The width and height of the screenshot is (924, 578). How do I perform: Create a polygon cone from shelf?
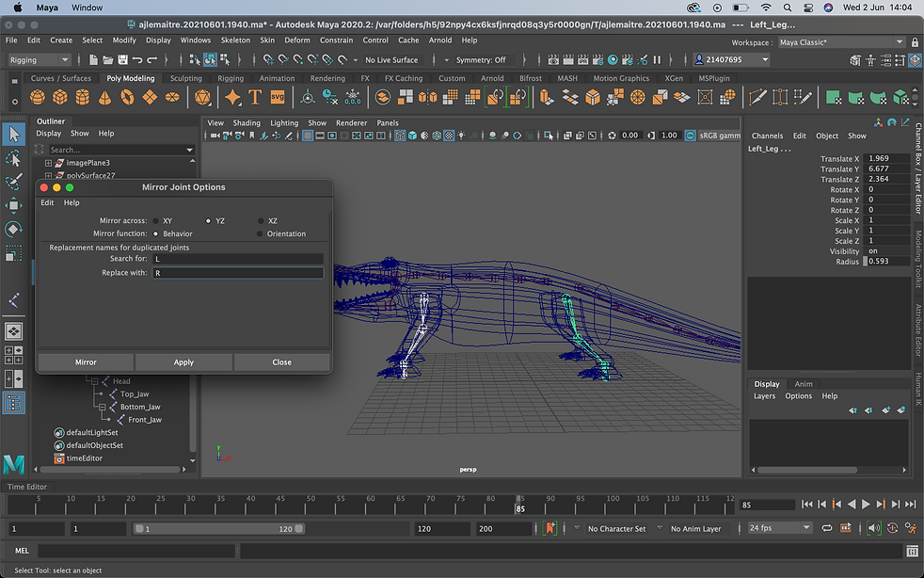104,97
